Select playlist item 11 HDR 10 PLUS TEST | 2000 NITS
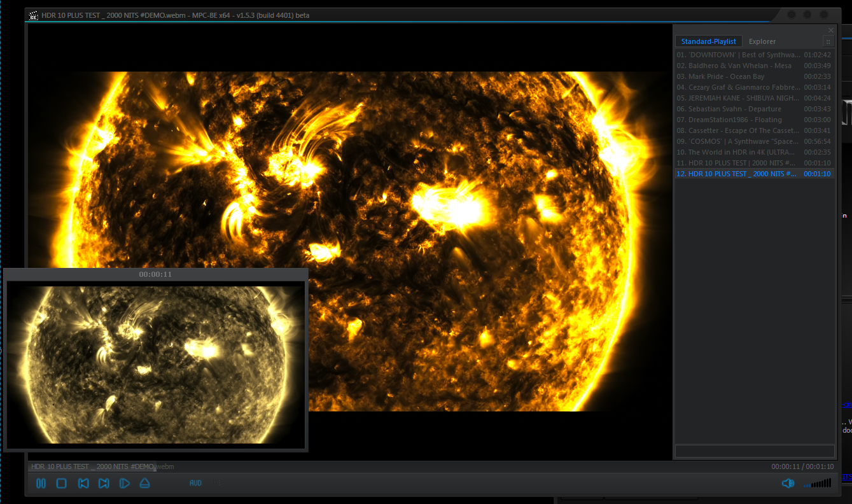Image resolution: width=852 pixels, height=504 pixels. click(754, 163)
